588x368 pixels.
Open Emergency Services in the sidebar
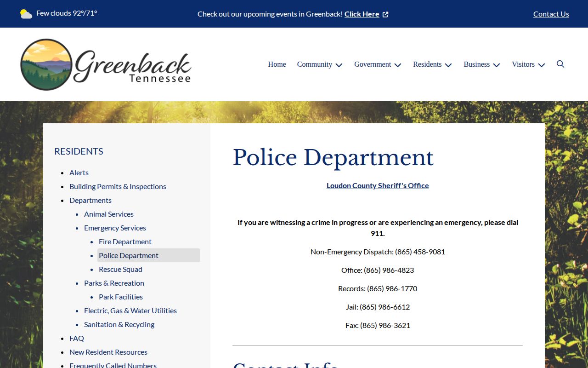pyautogui.click(x=115, y=228)
